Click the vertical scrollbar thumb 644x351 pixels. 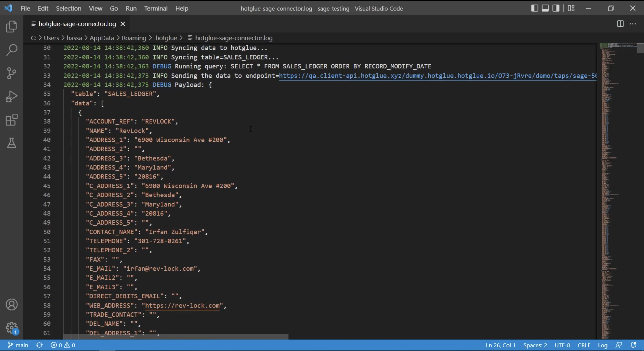pos(640,48)
